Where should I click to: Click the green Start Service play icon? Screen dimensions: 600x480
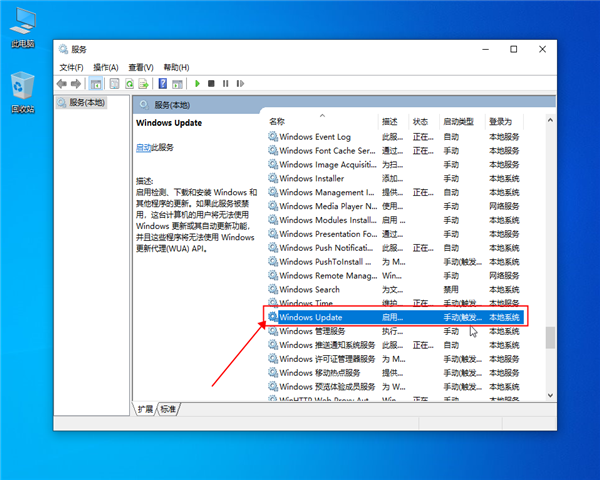tap(198, 83)
